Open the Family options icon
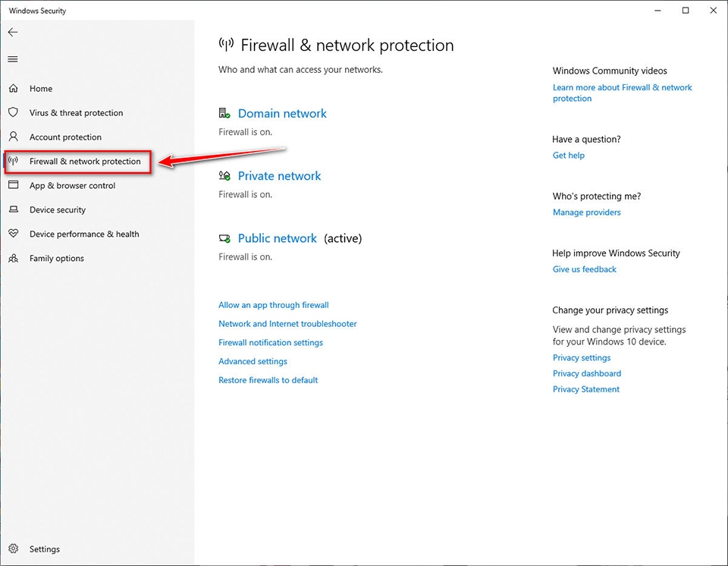Image resolution: width=728 pixels, height=566 pixels. (14, 258)
